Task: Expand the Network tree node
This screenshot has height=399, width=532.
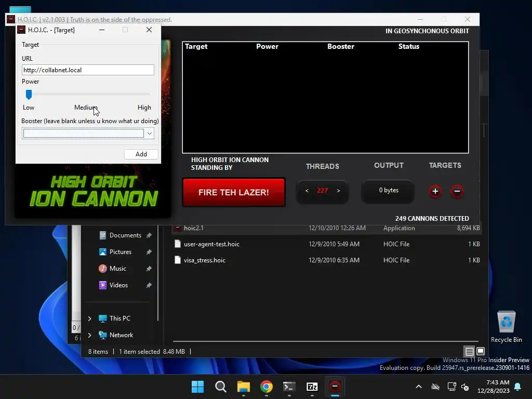Action: pos(89,335)
